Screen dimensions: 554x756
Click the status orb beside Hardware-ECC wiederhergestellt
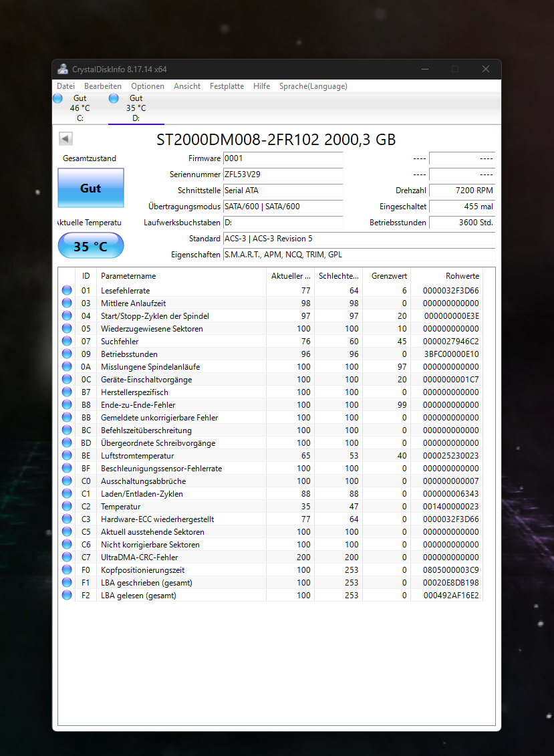[67, 519]
